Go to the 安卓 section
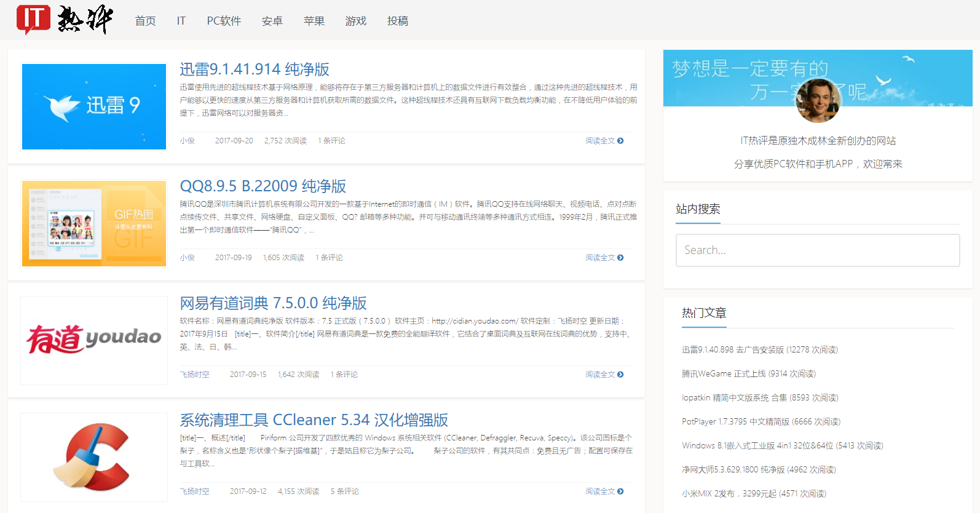The image size is (980, 513). pos(272,21)
